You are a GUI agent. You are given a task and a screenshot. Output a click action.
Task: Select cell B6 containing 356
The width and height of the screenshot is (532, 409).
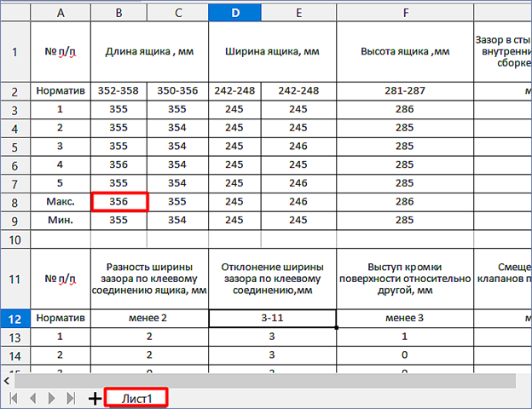(119, 164)
